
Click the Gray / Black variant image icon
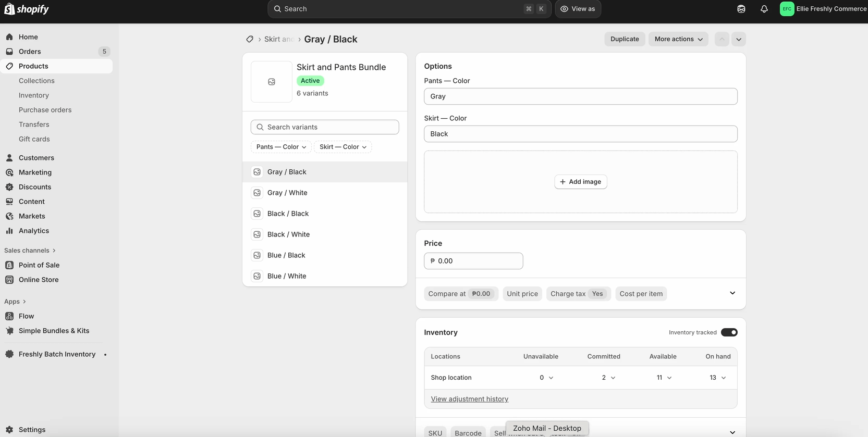257,172
